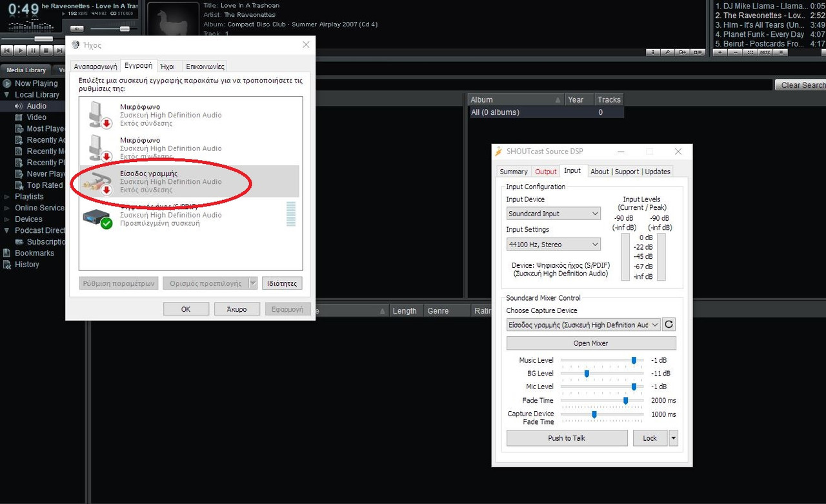826x504 pixels.
Task: Open the Input Device dropdown
Action: tap(554, 214)
